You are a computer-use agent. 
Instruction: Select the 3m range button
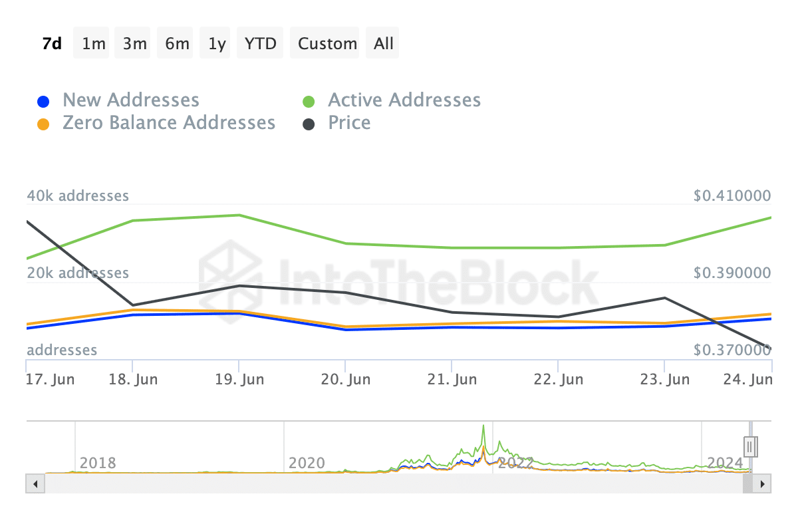135,44
